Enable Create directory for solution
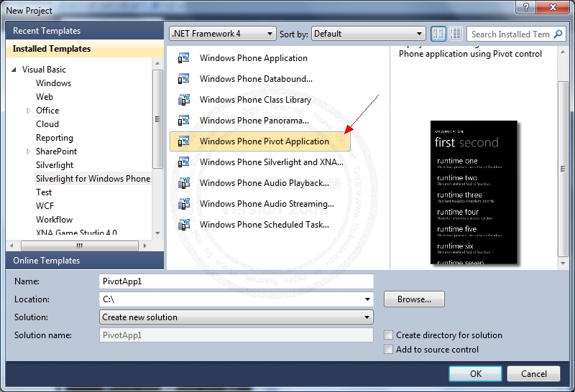575x392 pixels. [388, 335]
